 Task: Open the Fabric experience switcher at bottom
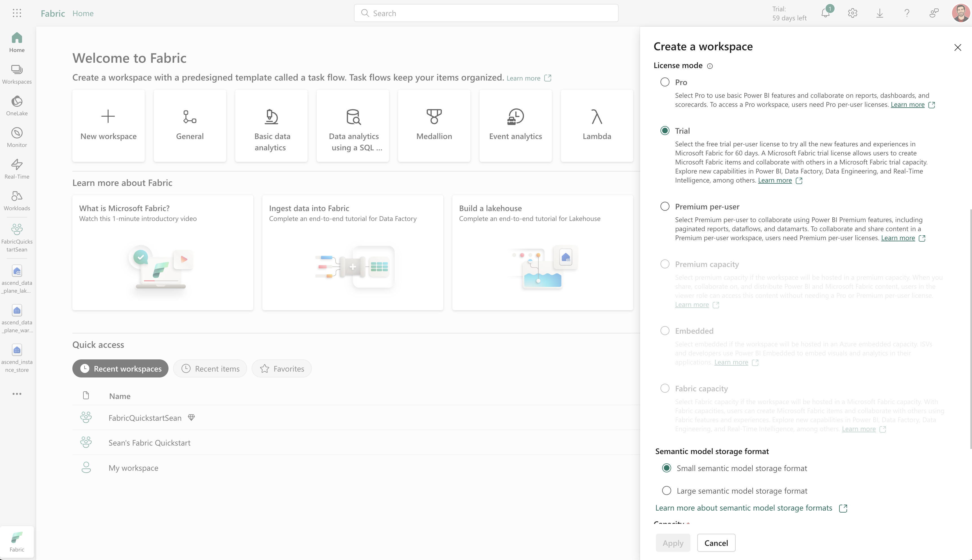[x=17, y=542]
